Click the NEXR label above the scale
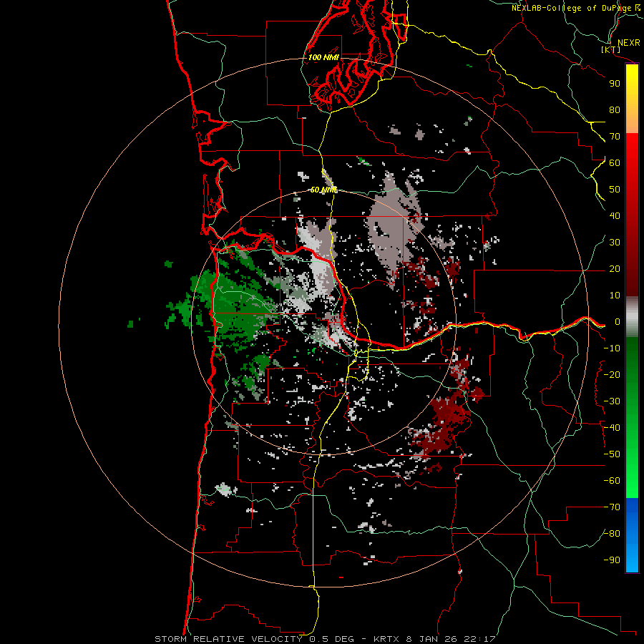The image size is (644, 644). point(629,43)
